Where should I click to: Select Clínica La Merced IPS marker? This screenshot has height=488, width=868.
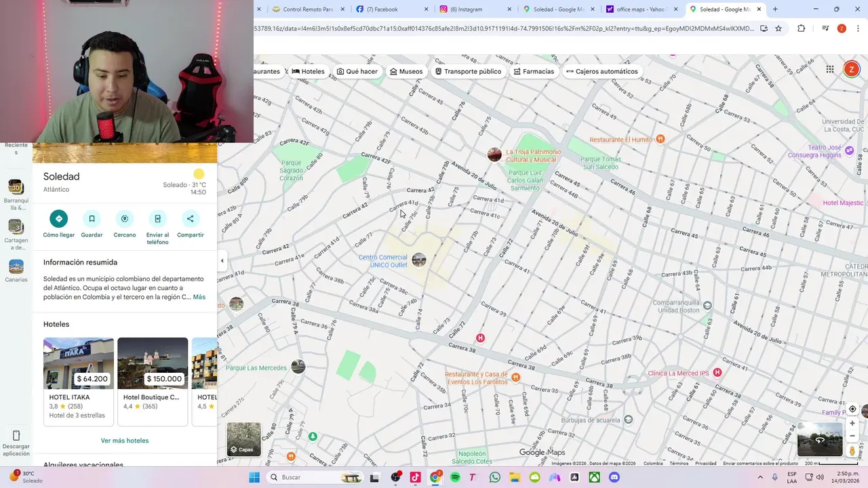[x=717, y=372]
